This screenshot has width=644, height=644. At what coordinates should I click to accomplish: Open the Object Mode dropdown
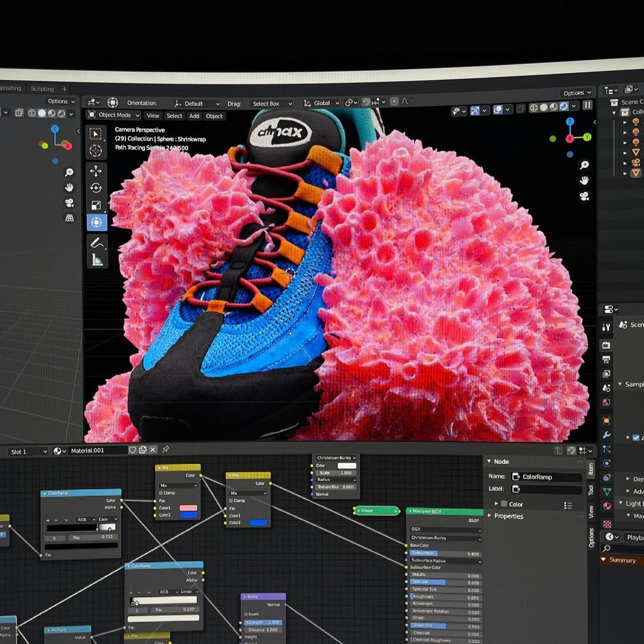114,115
